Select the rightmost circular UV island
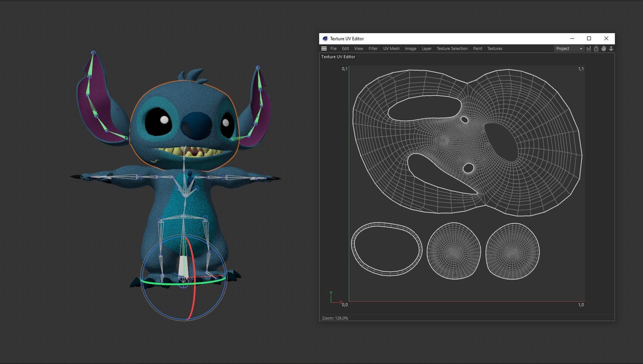This screenshot has width=643, height=364. coord(512,251)
